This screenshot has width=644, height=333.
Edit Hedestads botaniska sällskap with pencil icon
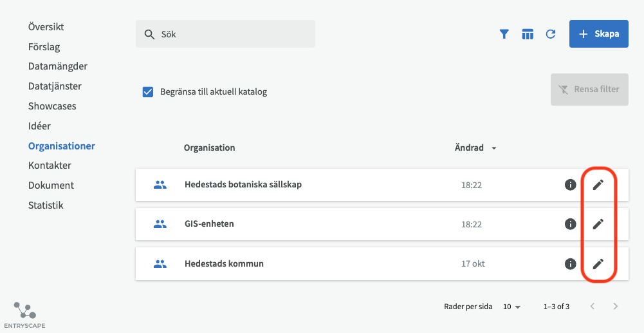598,185
